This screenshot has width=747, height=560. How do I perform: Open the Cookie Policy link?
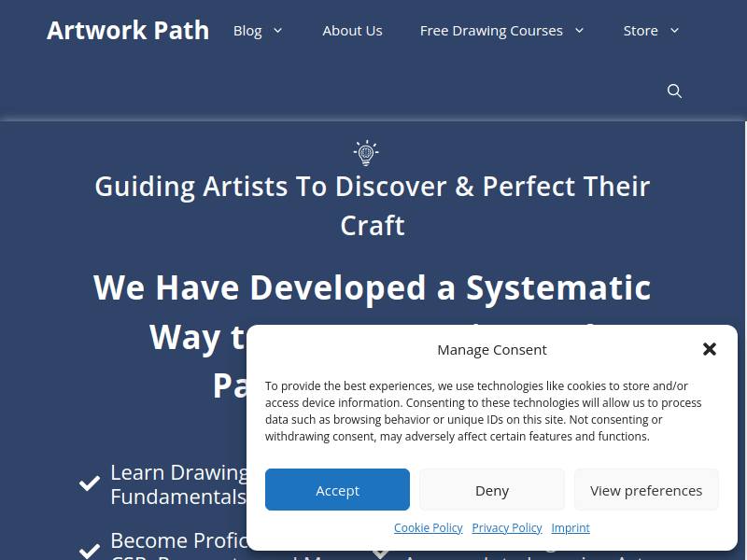429,527
